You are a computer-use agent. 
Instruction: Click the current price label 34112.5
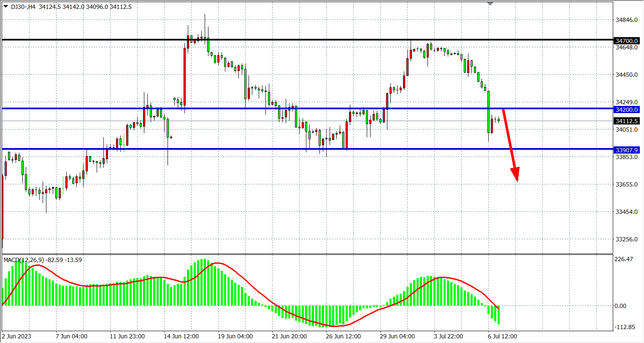click(x=626, y=121)
